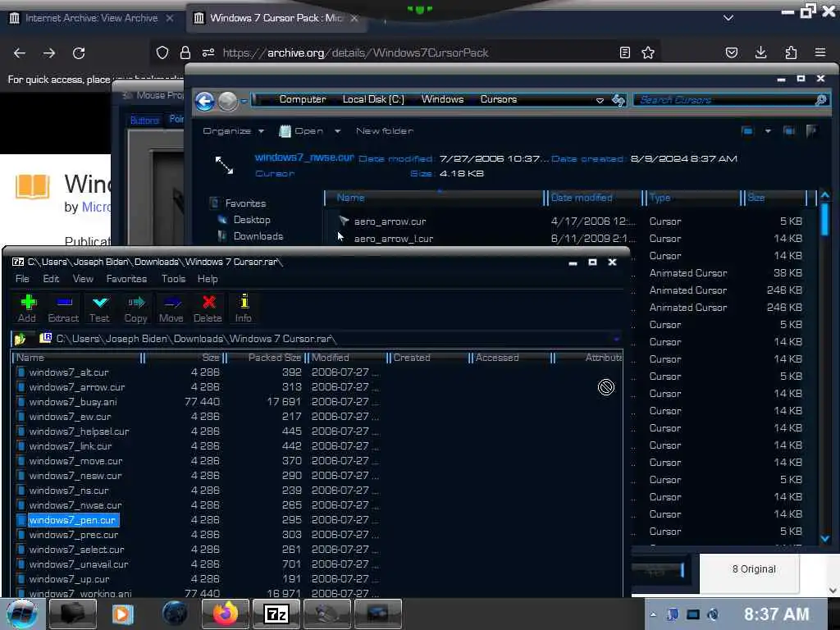Click Explorer forward arrow button

[x=228, y=101]
